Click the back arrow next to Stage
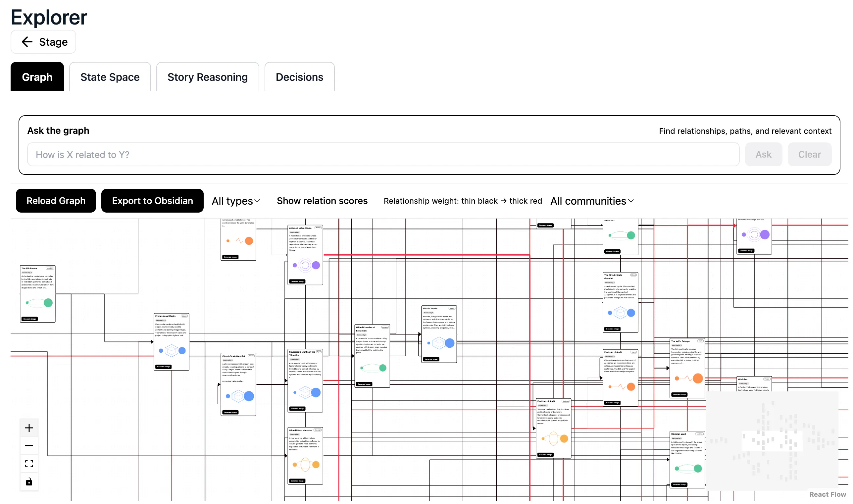 click(27, 42)
